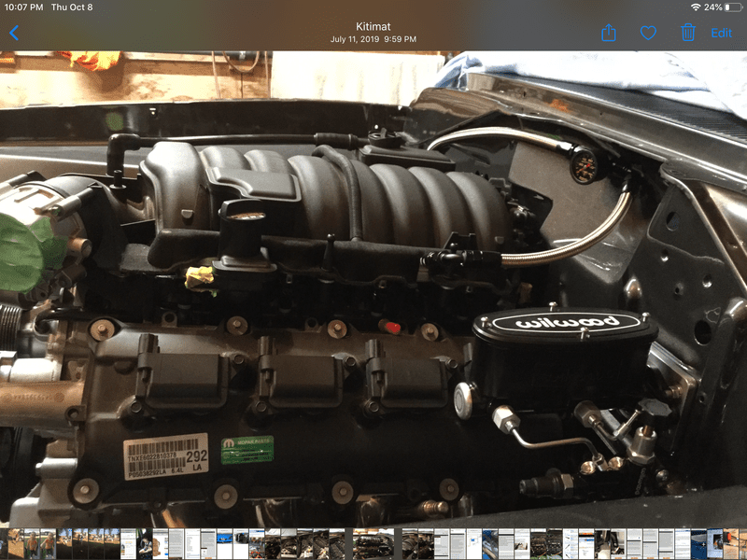Select the enlarged current thumbnail in scrubber

coord(373,544)
